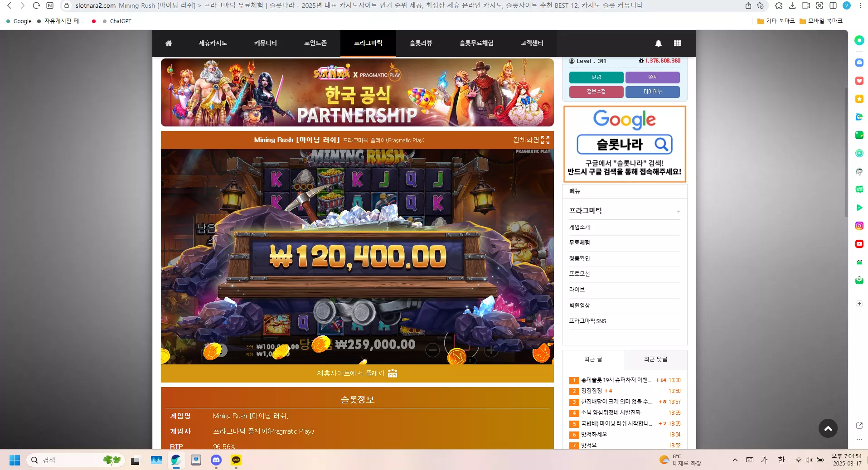
Task: Open YouTube in the browser side panel
Action: click(x=859, y=244)
